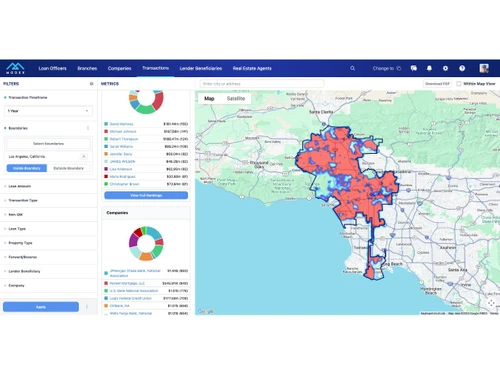
Task: Go to Loan Officers section
Action: [52, 68]
